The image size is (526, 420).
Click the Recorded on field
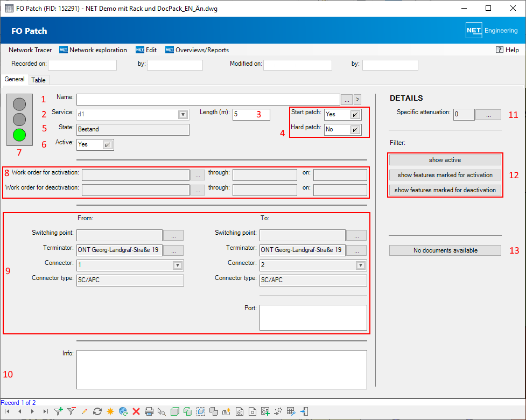click(82, 65)
